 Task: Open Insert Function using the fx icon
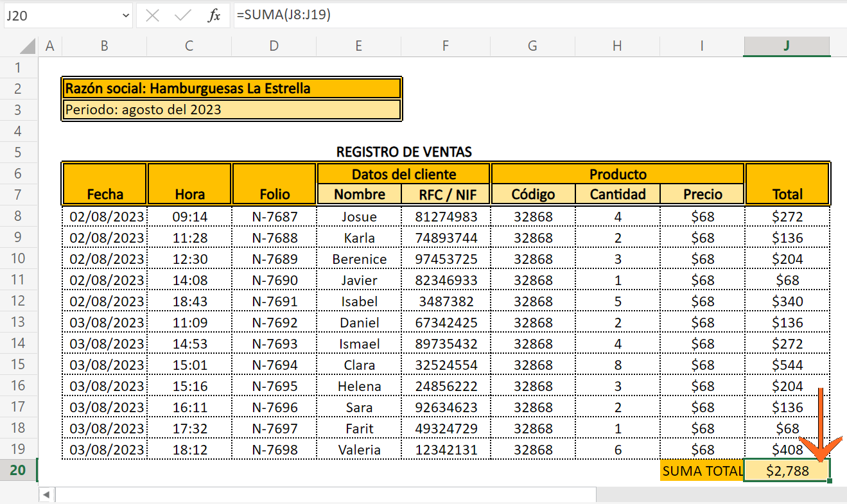[x=215, y=15]
